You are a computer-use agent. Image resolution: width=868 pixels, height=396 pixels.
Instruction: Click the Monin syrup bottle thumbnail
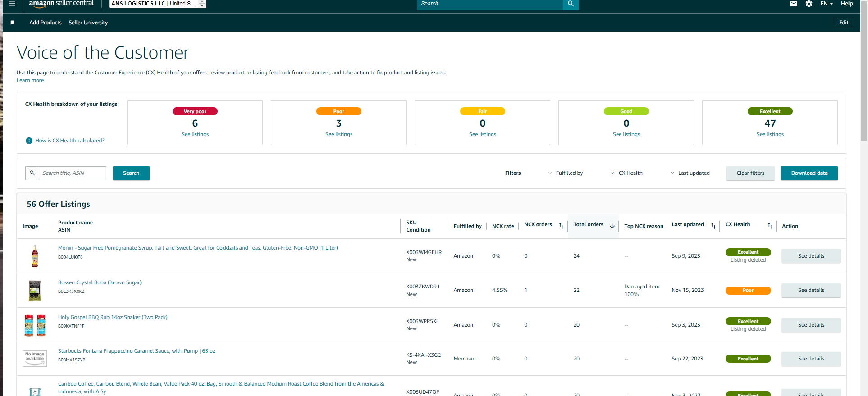(35, 256)
